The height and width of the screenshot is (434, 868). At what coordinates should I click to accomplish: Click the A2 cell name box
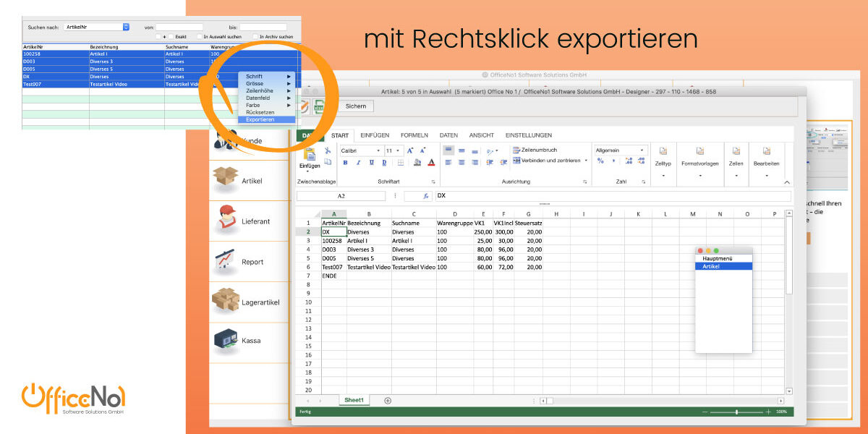coord(341,196)
